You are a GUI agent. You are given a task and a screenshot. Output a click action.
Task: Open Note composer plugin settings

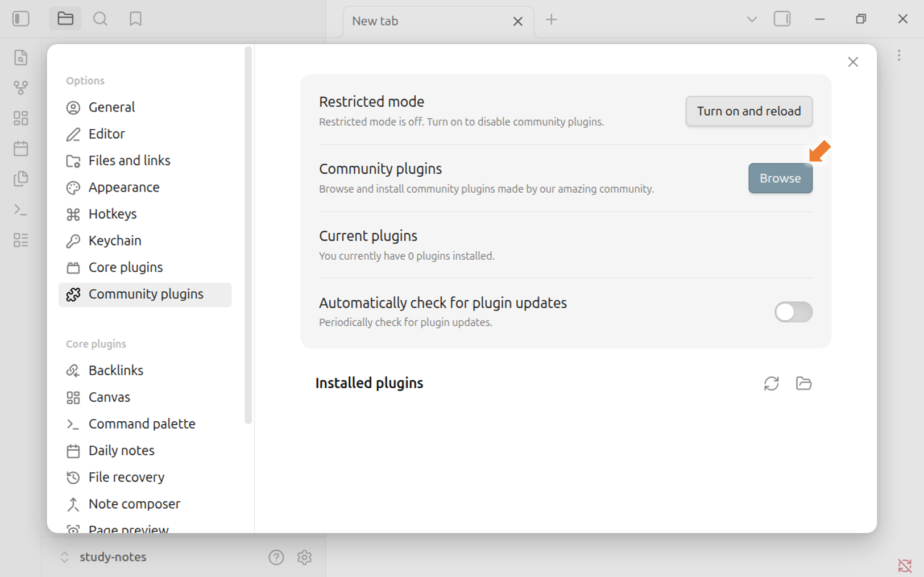coord(145,504)
